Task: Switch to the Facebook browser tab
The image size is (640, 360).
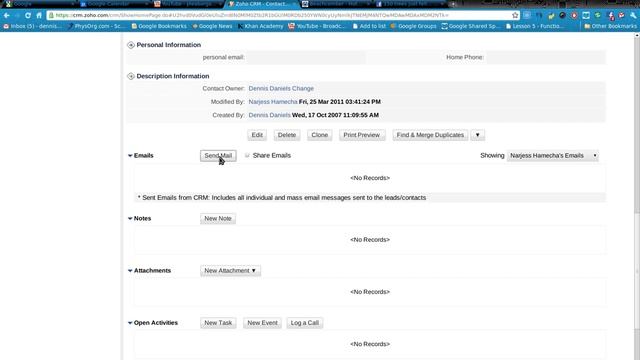Action: pos(409,4)
